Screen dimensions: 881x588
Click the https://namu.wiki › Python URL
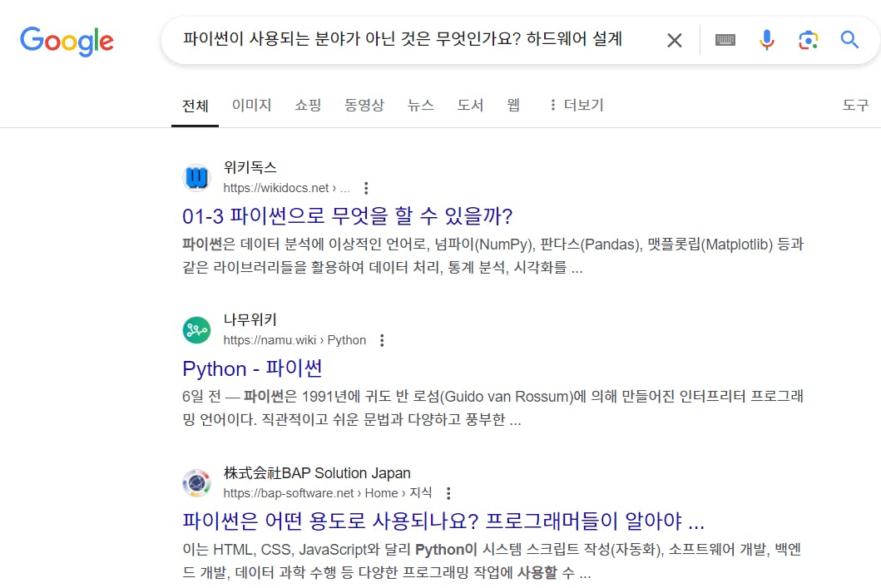click(294, 340)
